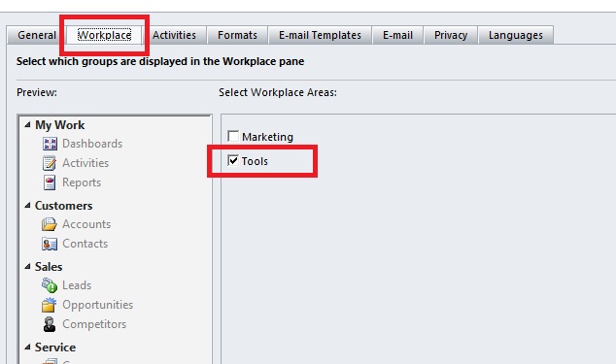
Task: Open the Activities tab
Action: pyautogui.click(x=174, y=35)
